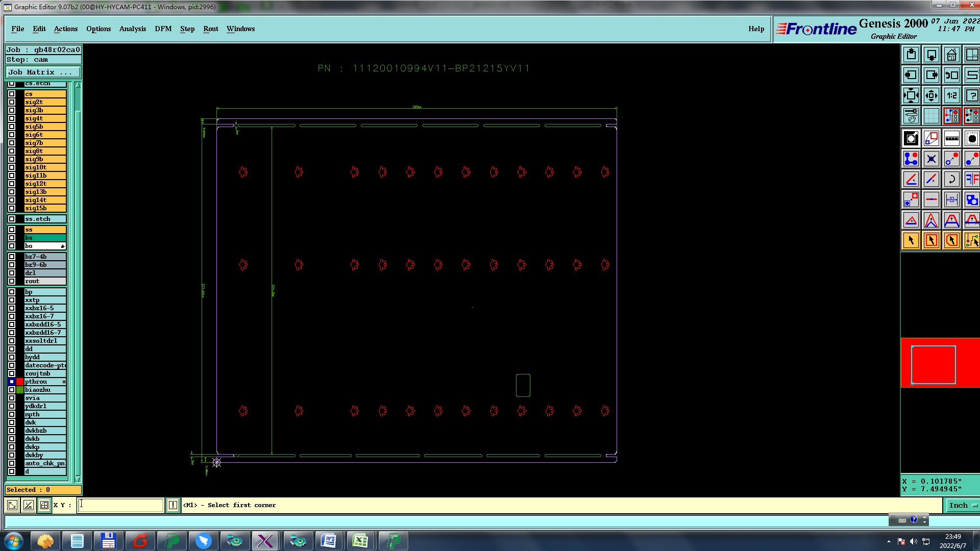980x551 pixels.
Task: Select the horizontal line segment edit icon
Action: click(932, 199)
